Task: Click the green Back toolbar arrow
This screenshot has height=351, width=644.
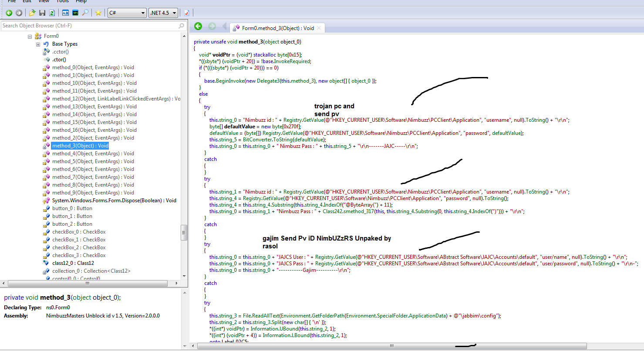Action: [x=8, y=13]
